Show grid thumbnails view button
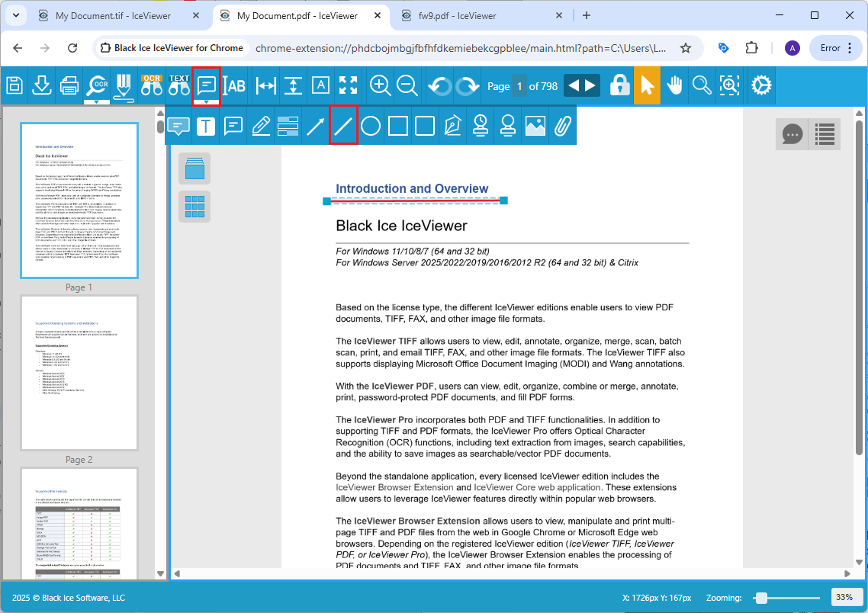The width and height of the screenshot is (868, 613). click(x=194, y=207)
